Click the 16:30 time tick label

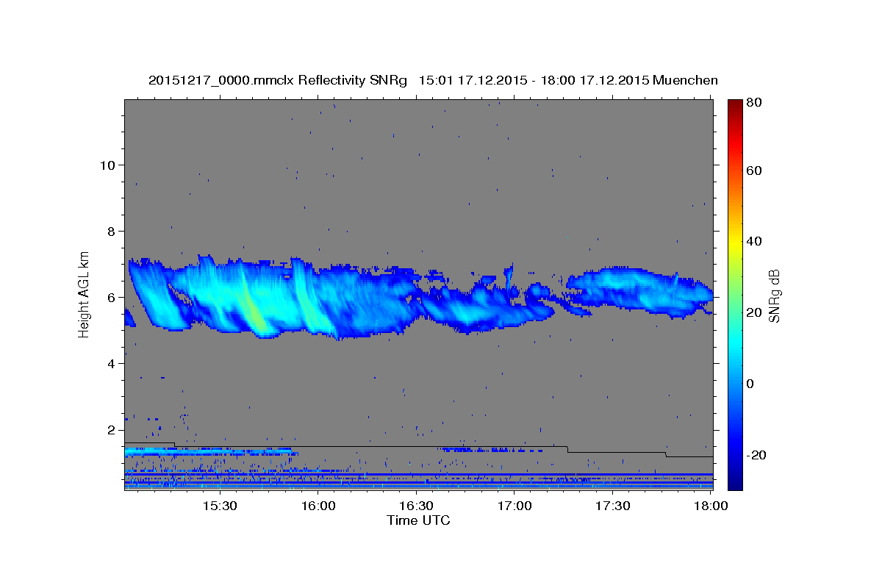point(416,506)
